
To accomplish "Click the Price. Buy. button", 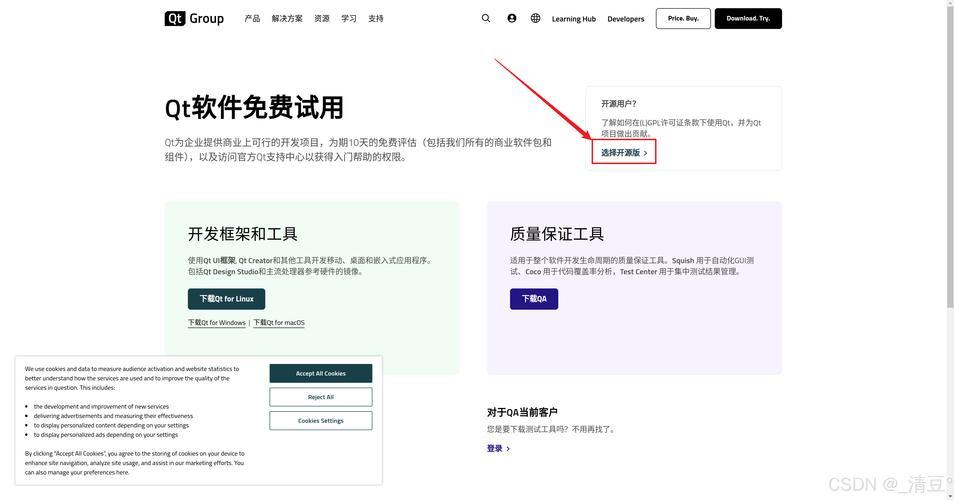I will click(x=683, y=18).
